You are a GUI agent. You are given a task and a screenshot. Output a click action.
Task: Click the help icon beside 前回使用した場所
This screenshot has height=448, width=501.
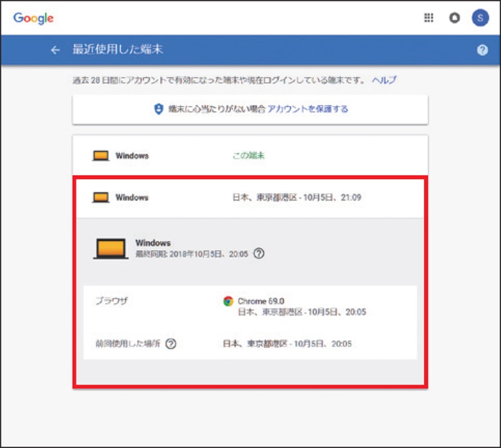[x=171, y=343]
